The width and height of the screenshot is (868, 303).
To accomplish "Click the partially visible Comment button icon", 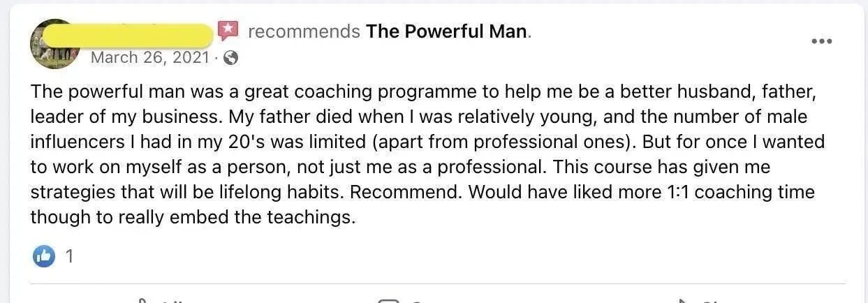I will click(388, 300).
